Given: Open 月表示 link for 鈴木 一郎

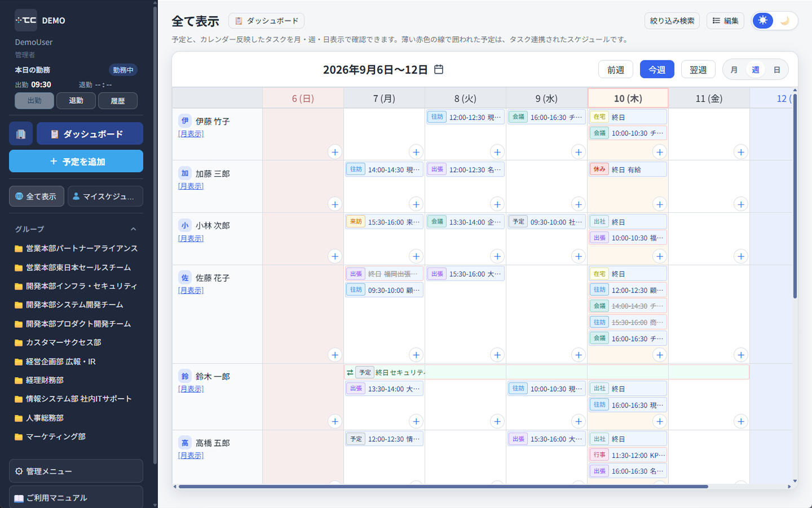Looking at the screenshot, I should (x=191, y=389).
